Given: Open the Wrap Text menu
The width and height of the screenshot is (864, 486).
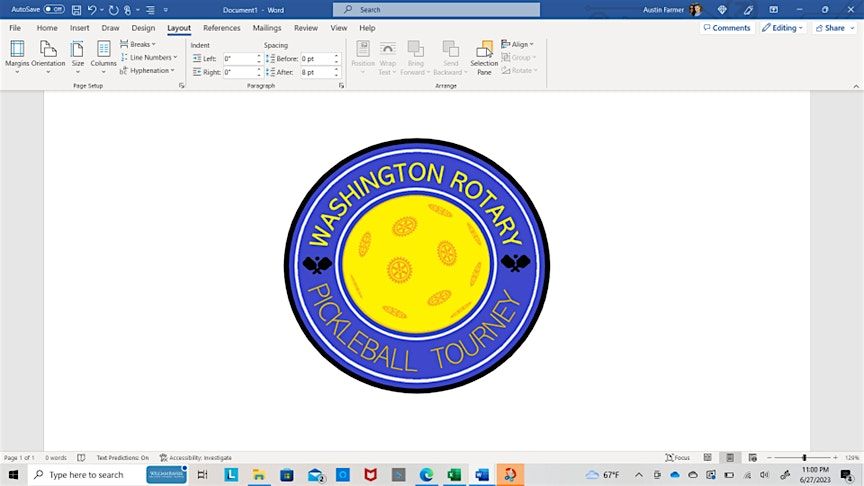Looking at the screenshot, I should click(x=387, y=57).
